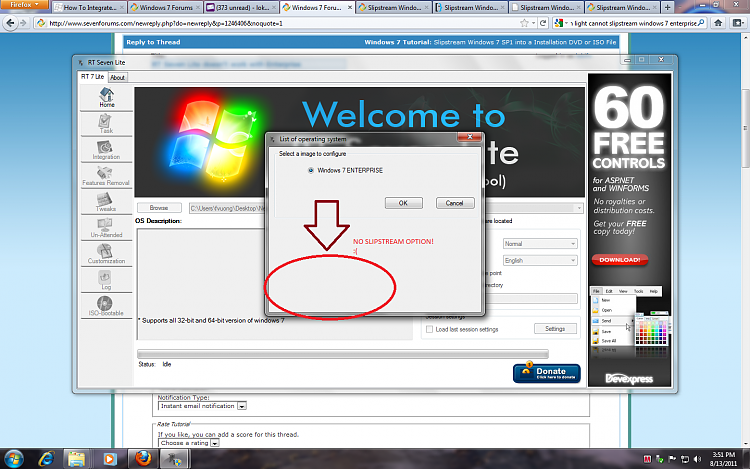Screen dimensions: 750x469
Task: Switch to Firefox on taskbar
Action: click(x=143, y=459)
